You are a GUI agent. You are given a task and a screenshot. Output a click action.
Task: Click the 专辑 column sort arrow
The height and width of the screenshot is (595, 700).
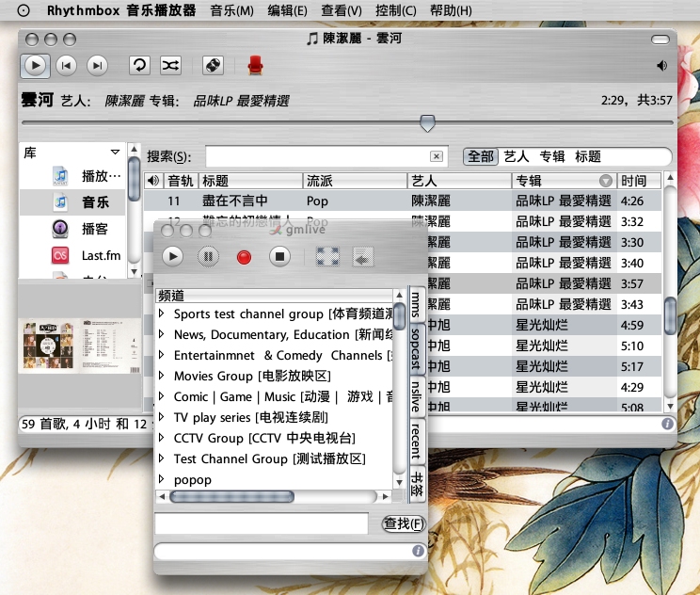pos(605,181)
